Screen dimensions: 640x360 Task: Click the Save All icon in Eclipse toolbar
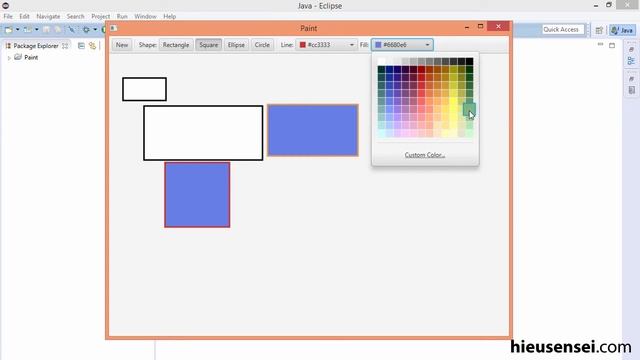[58, 30]
